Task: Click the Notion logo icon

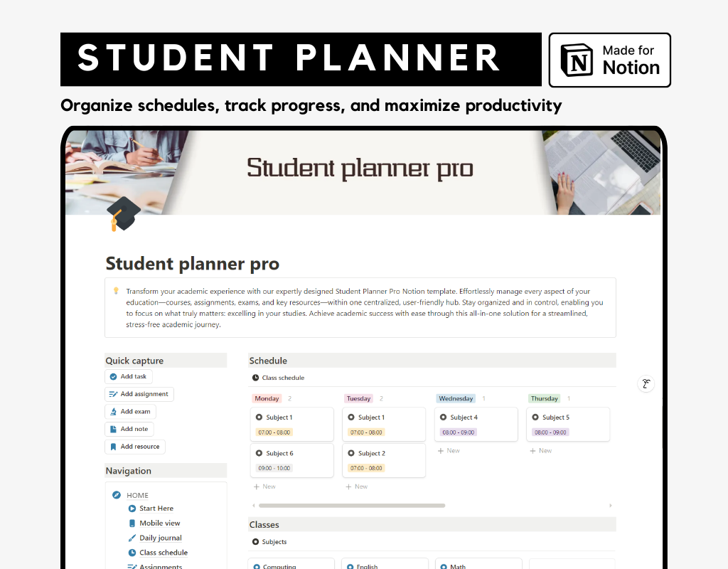Action: (x=577, y=60)
